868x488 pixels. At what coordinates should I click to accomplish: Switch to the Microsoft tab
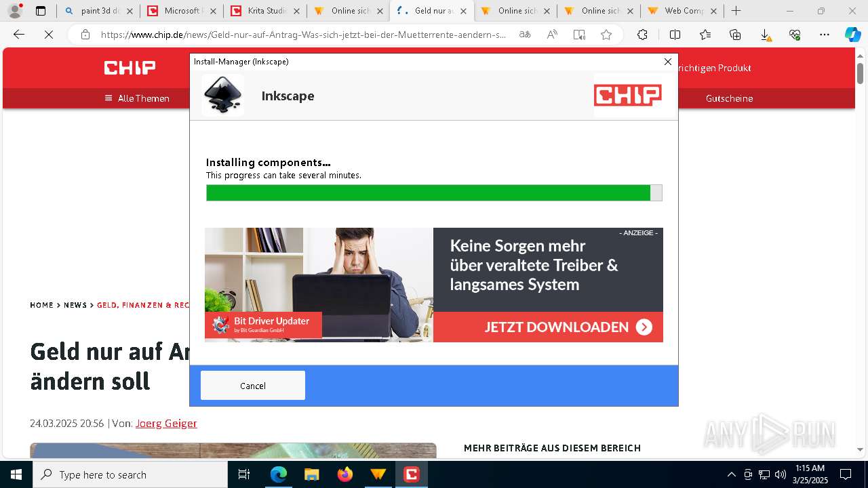pyautogui.click(x=181, y=11)
